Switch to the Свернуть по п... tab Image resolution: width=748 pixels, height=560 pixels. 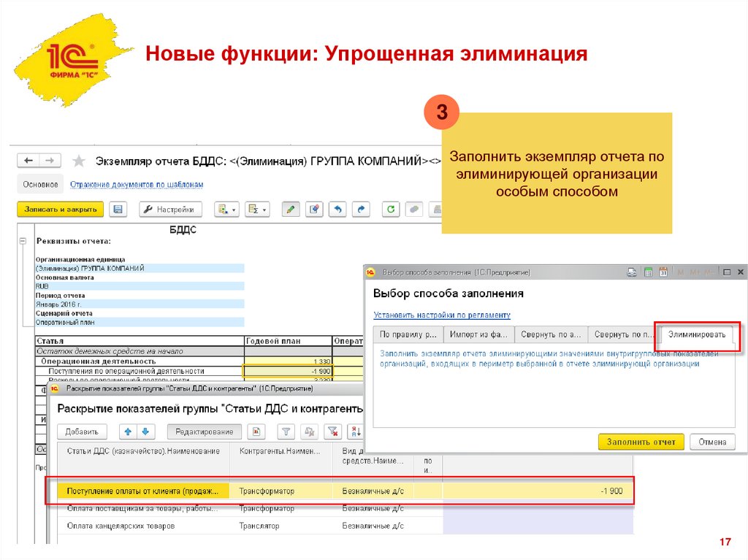pos(624,334)
